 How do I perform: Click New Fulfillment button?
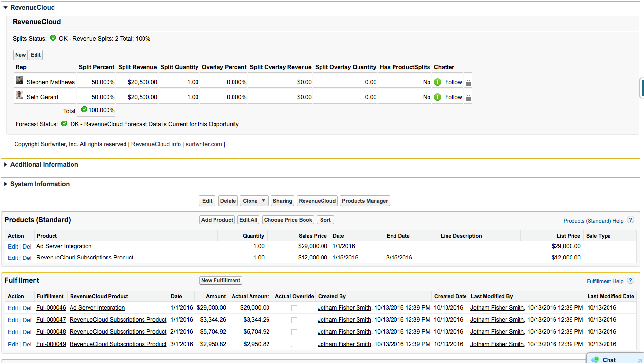221,280
